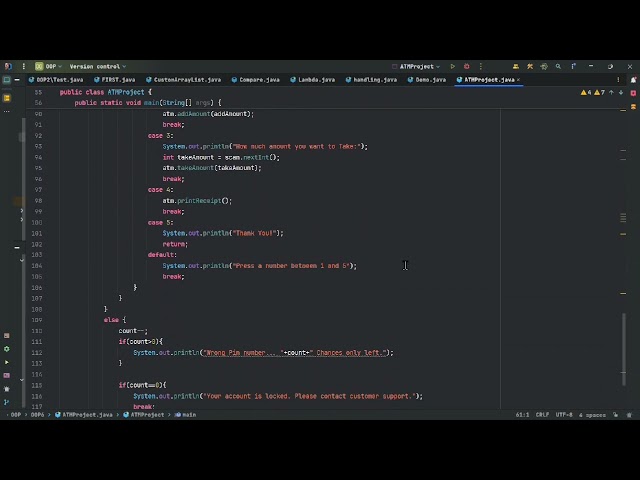Collapse the fold chevron near line 115
640x480 pixels.
point(22,380)
